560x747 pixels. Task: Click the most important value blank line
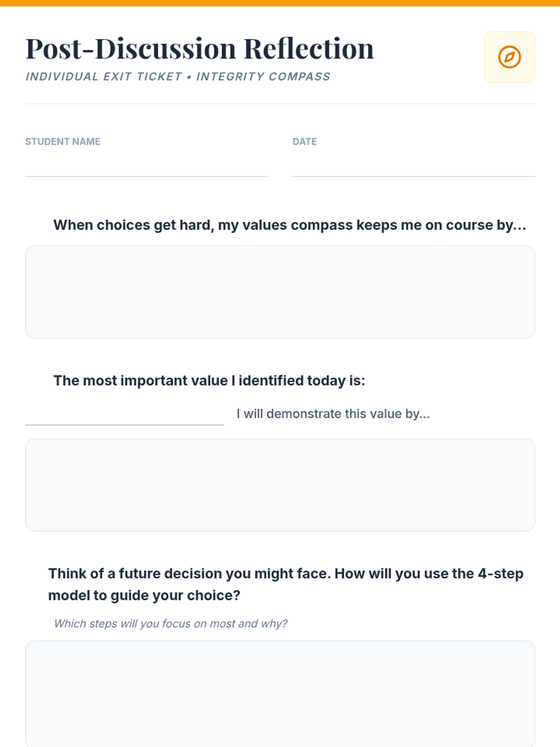[125, 414]
